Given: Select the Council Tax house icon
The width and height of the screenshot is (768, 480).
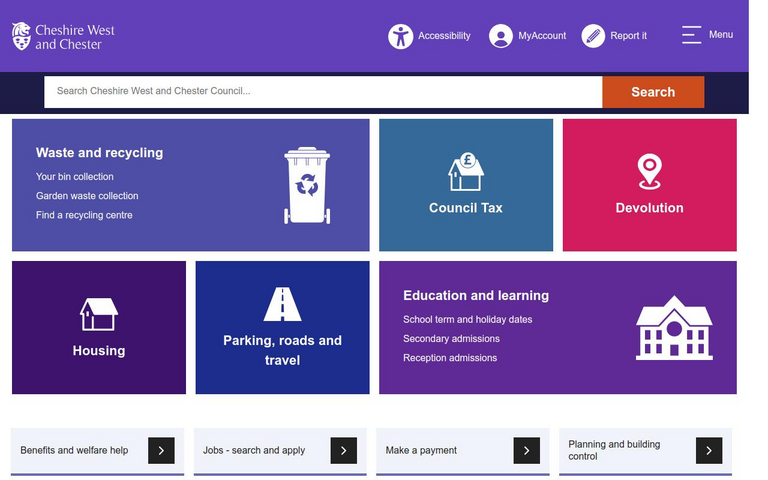Looking at the screenshot, I should pos(465,172).
